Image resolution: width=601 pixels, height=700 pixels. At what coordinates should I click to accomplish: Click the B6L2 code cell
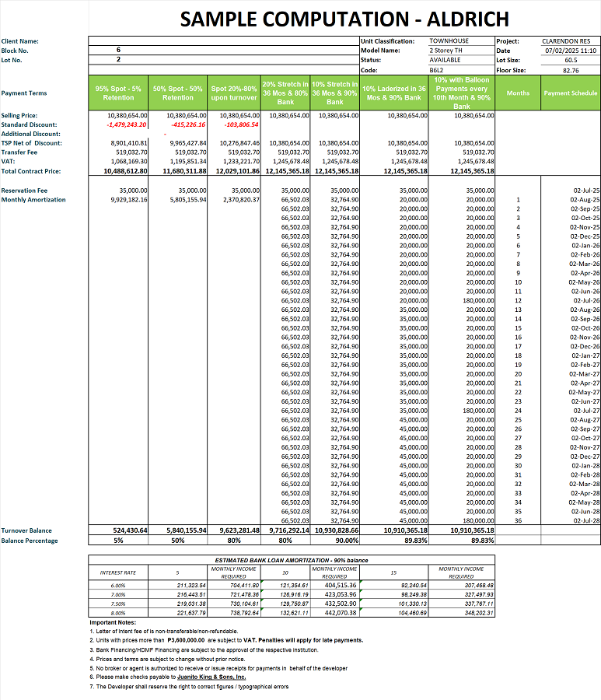pyautogui.click(x=436, y=68)
